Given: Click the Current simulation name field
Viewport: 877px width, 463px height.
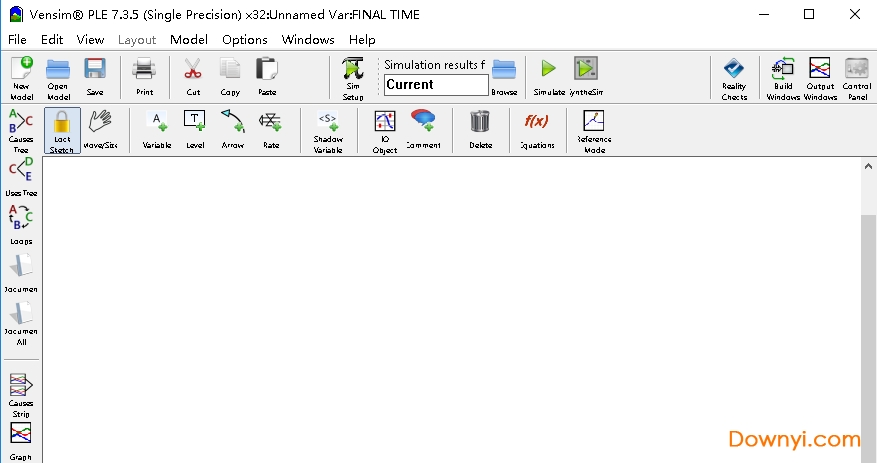Looking at the screenshot, I should (x=435, y=85).
